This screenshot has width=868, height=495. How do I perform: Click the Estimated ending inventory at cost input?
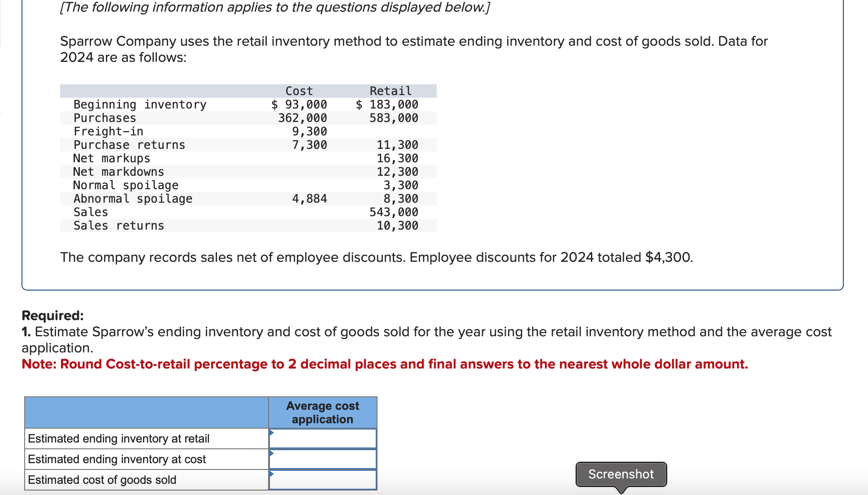[323, 459]
